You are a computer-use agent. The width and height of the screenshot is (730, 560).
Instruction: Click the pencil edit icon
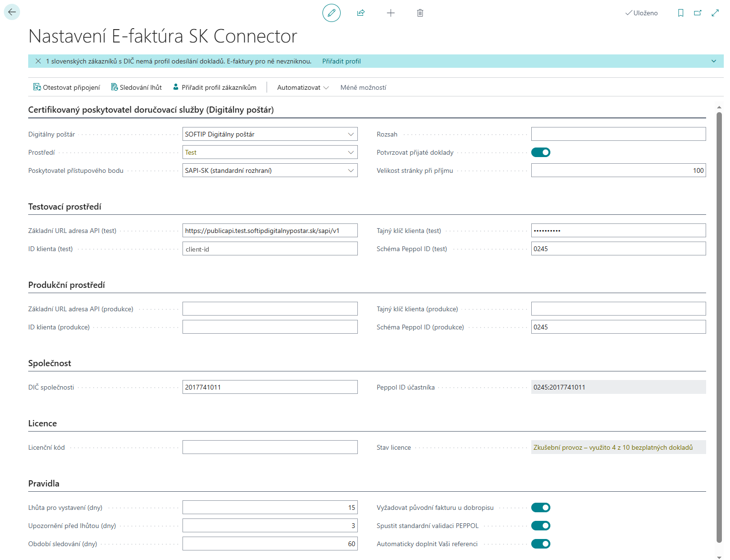click(332, 13)
